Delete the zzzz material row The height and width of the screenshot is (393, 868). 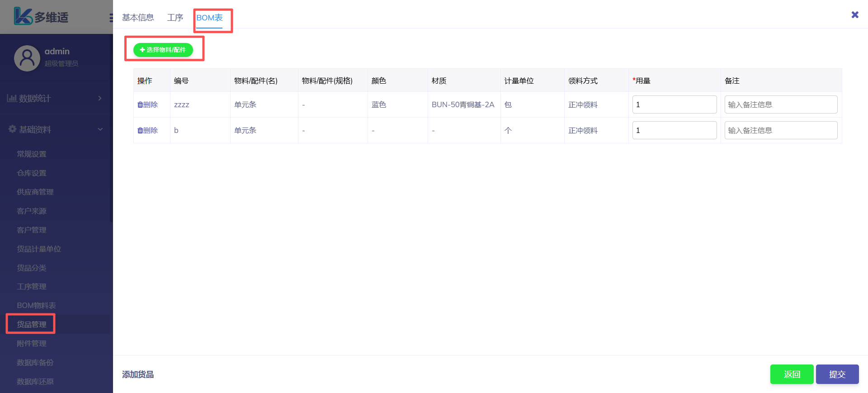(148, 104)
